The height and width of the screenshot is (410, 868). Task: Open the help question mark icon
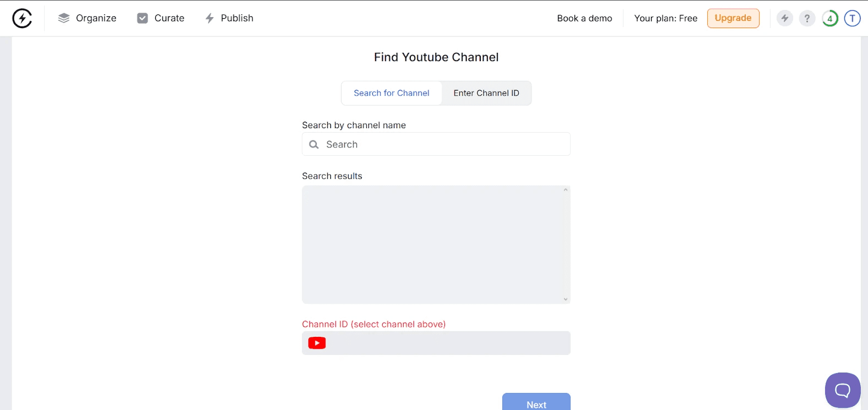tap(807, 18)
